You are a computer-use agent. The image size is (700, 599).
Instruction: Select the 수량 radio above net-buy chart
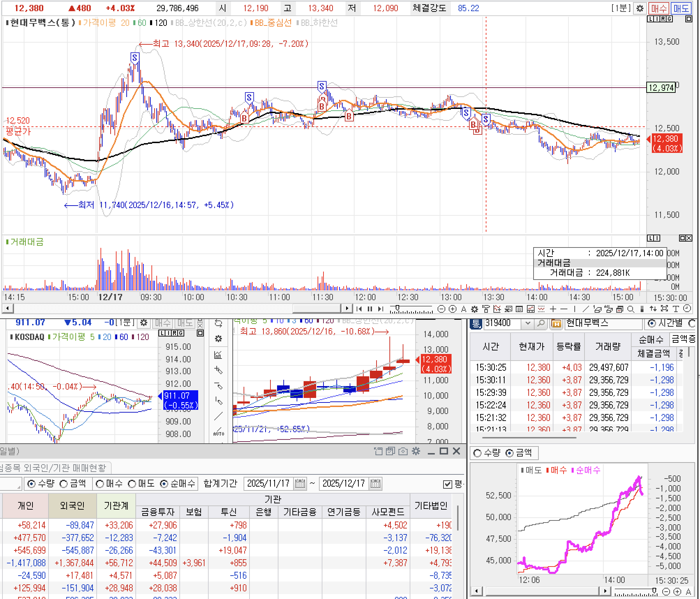click(477, 453)
